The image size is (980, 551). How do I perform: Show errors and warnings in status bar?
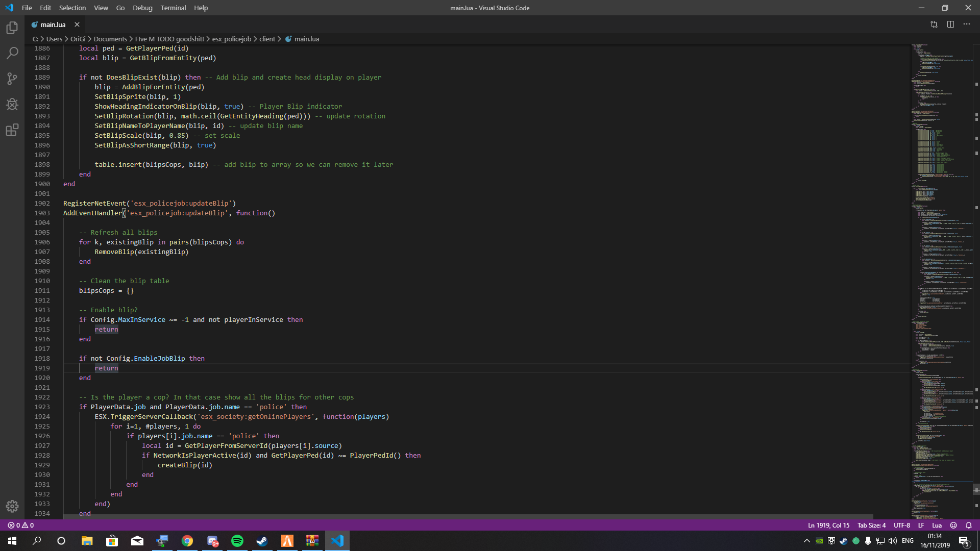(x=21, y=525)
